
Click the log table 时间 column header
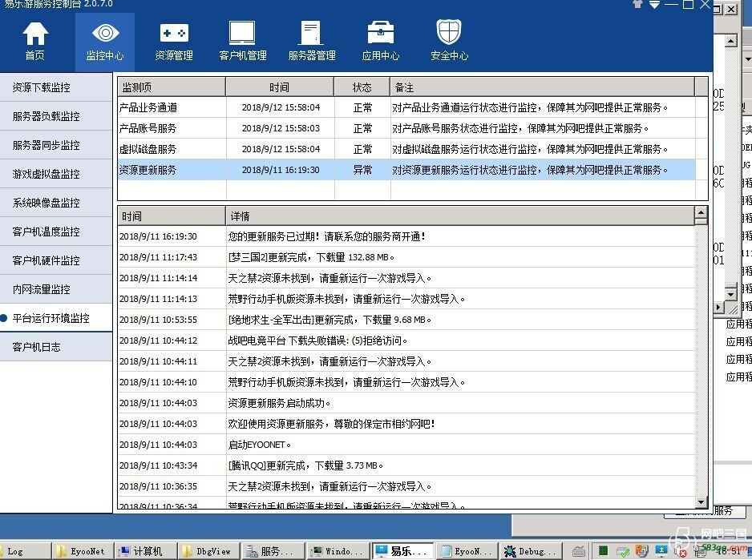coord(172,216)
